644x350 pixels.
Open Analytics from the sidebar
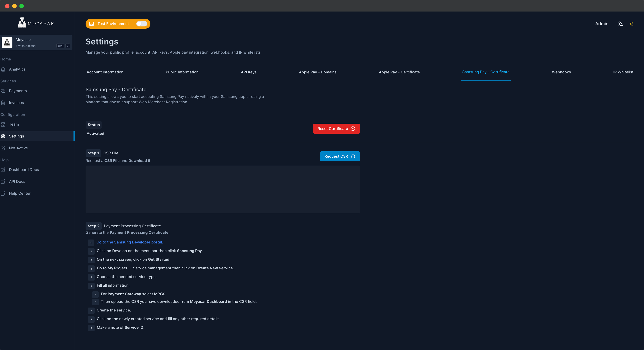tap(17, 69)
